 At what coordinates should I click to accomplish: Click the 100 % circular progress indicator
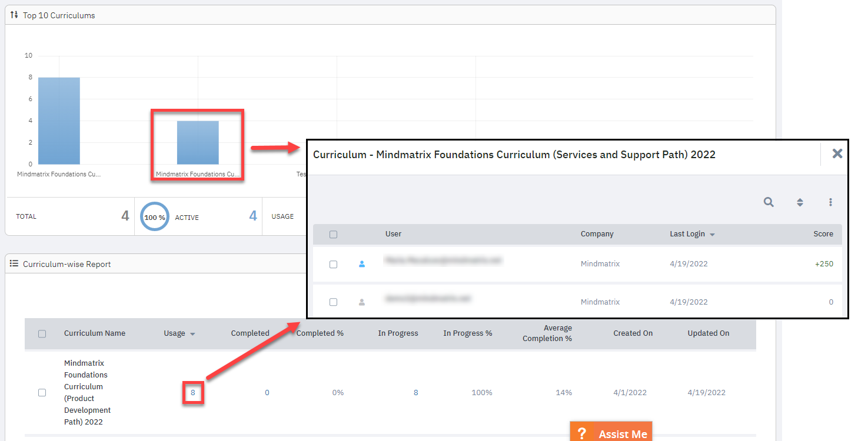[x=155, y=217]
